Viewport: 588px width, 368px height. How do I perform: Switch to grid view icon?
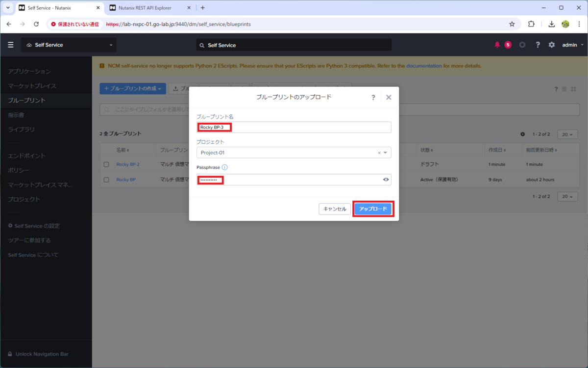point(573,89)
